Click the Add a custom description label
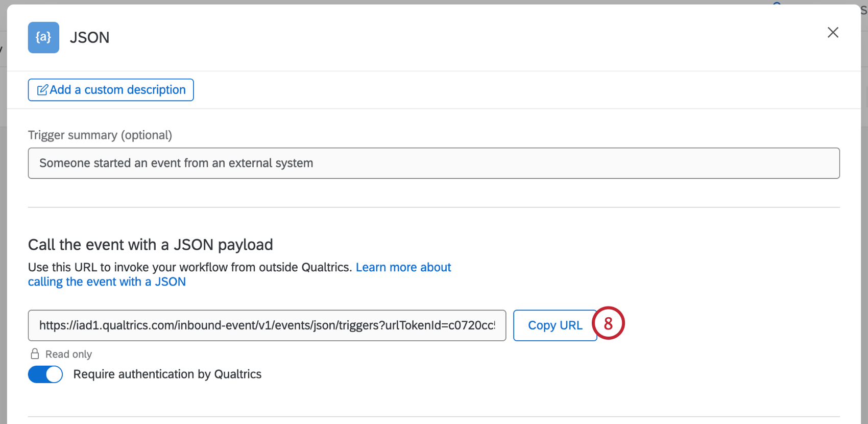This screenshot has width=868, height=424. point(117,90)
